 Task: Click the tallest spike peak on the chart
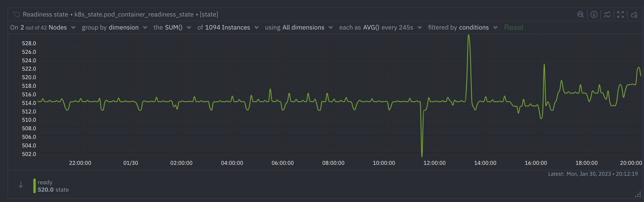pos(468,35)
